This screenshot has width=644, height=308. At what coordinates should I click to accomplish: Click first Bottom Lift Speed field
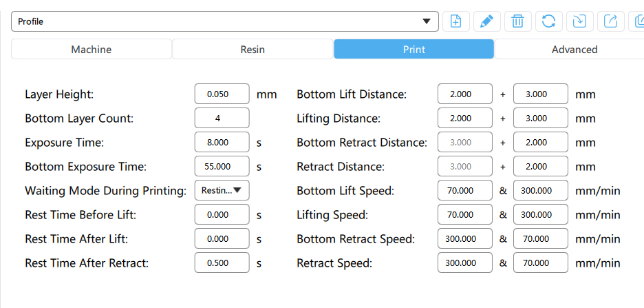[x=464, y=191]
